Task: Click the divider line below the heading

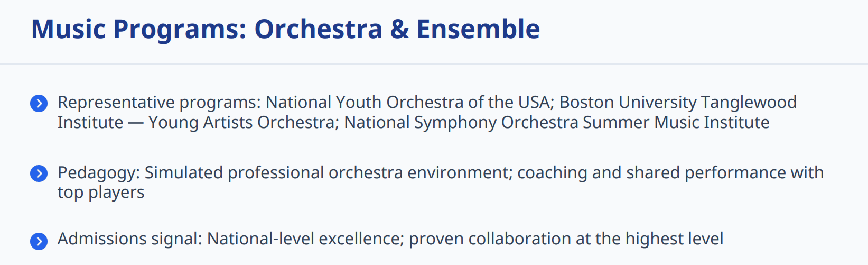Action: click(434, 64)
